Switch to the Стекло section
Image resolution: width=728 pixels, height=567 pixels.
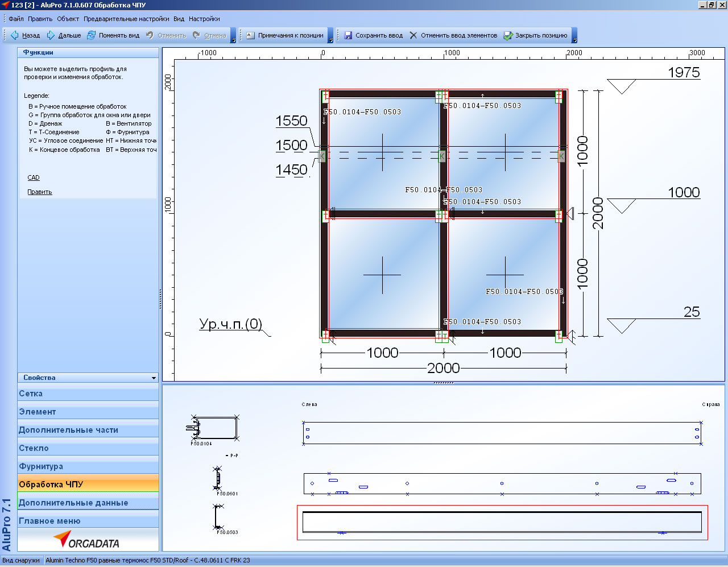[34, 448]
